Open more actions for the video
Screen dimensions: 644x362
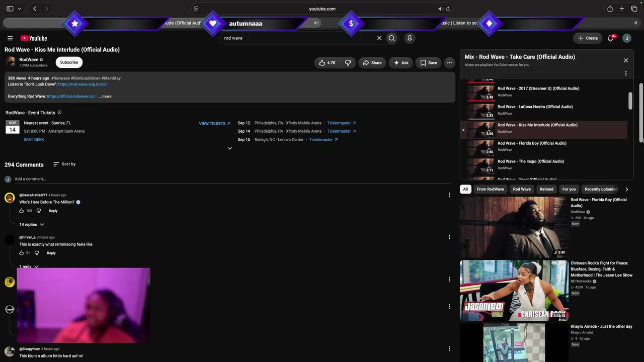[x=449, y=63]
